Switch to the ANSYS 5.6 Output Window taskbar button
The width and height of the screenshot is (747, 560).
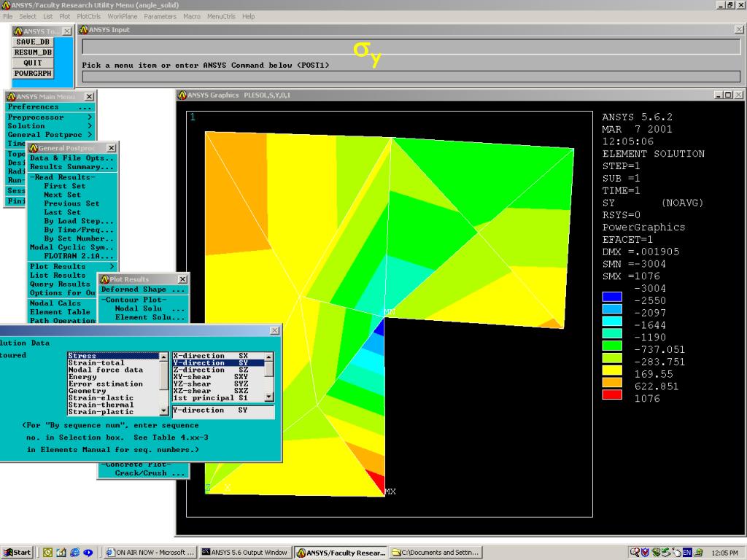(x=244, y=553)
